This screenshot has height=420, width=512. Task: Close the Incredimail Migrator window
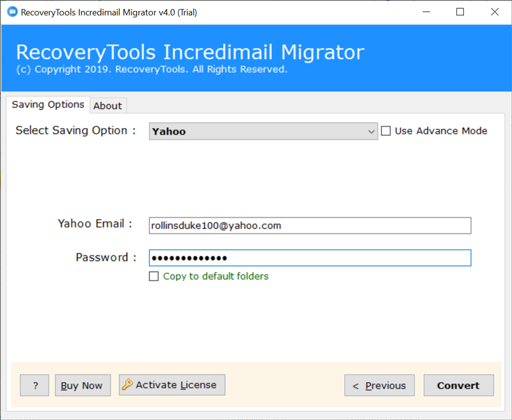[495, 12]
